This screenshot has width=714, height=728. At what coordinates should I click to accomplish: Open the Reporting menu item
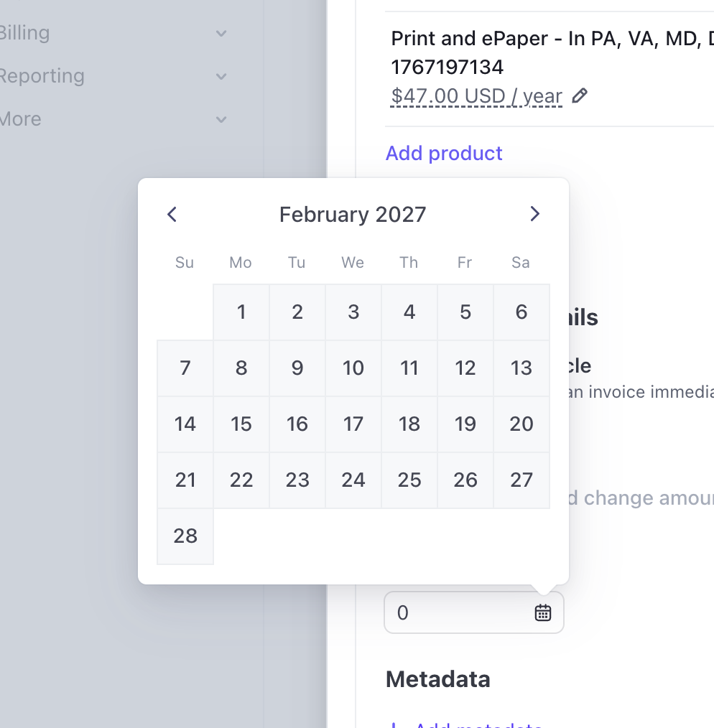[42, 76]
